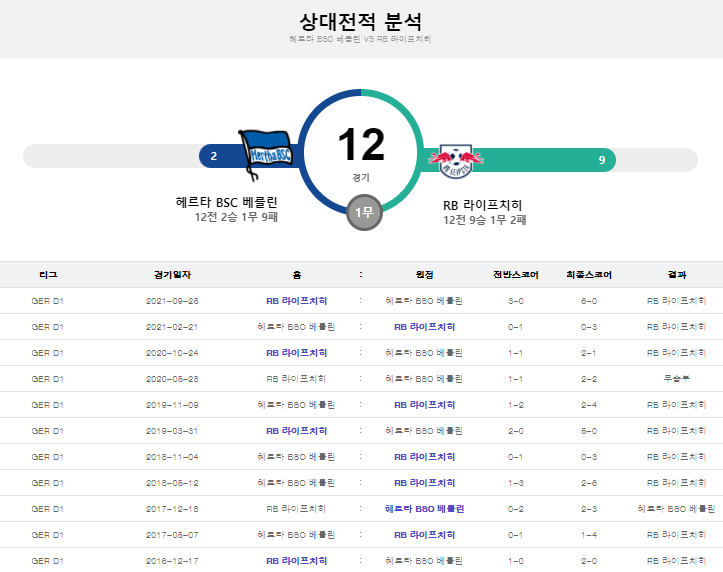
Task: Click the result cell showing 헤르타 BSC 베를린
Action: pyautogui.click(x=676, y=509)
